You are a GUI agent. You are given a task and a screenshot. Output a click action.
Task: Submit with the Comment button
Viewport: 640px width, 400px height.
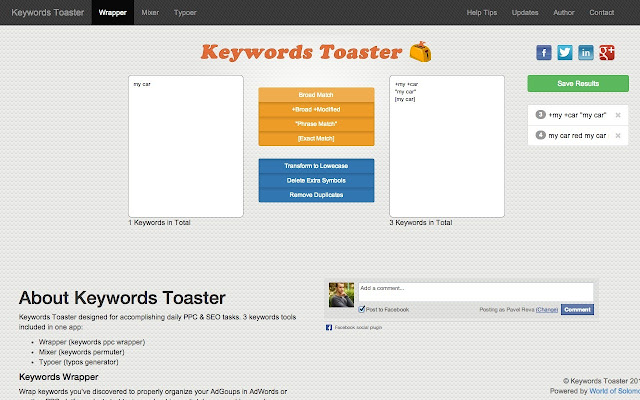(x=577, y=309)
